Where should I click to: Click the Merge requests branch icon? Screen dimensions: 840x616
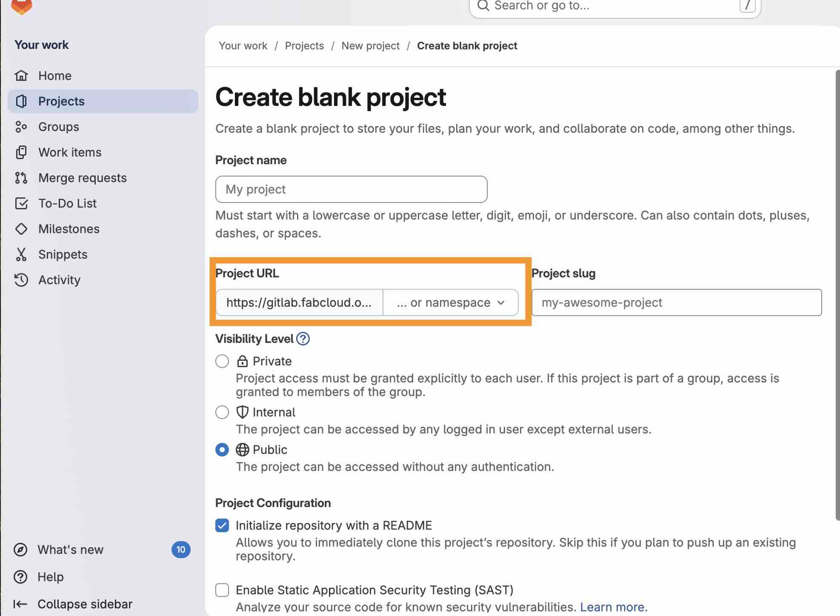21,178
